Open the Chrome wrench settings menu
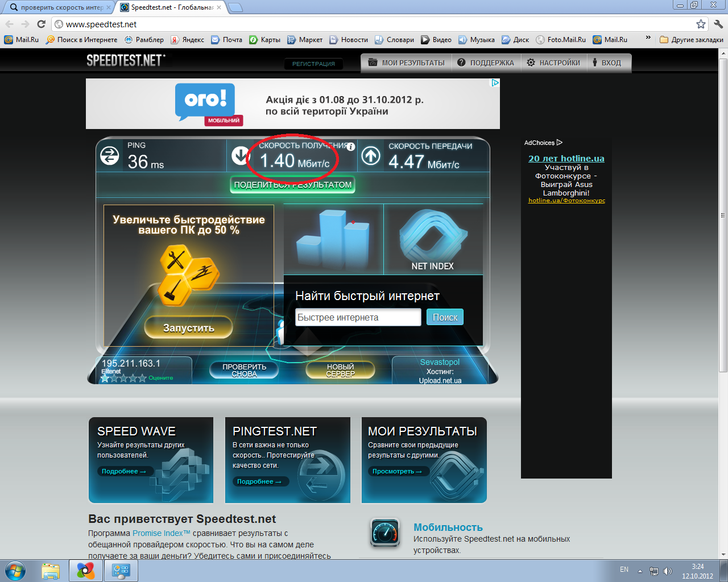This screenshot has height=582, width=728. tap(718, 24)
